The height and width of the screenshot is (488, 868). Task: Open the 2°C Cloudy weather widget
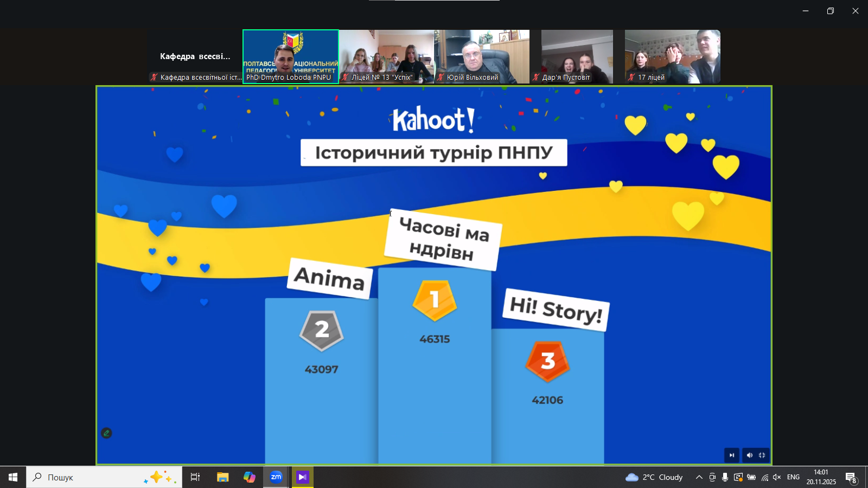(x=654, y=477)
